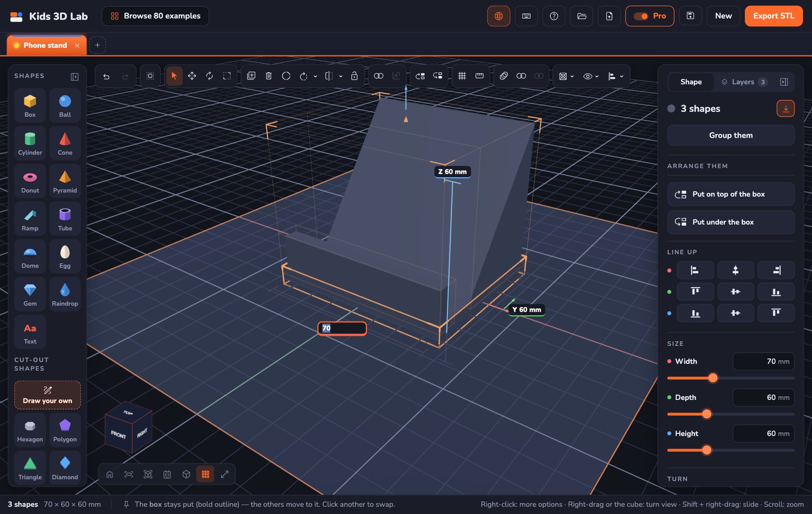Image resolution: width=812 pixels, height=514 pixels.
Task: Collapse the Shapes sidebar panel
Action: 75,77
